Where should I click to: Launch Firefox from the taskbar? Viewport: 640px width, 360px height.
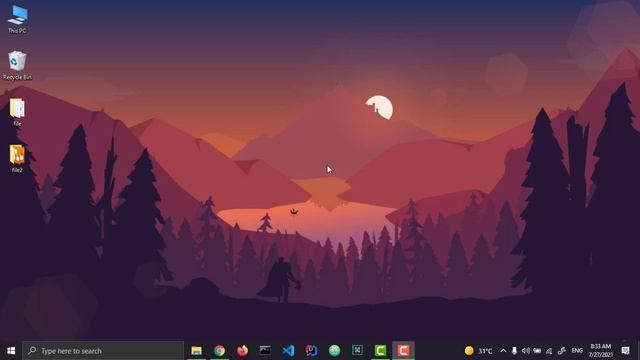pos(242,351)
